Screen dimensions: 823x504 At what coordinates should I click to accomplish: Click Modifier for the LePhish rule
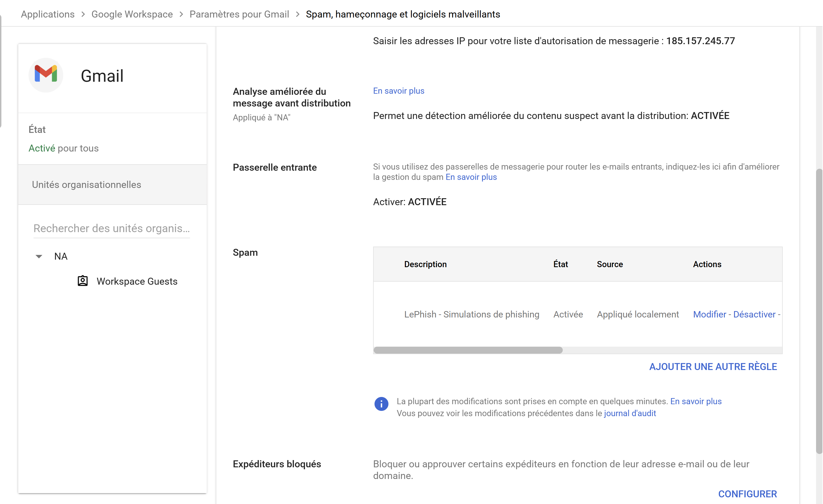point(710,314)
